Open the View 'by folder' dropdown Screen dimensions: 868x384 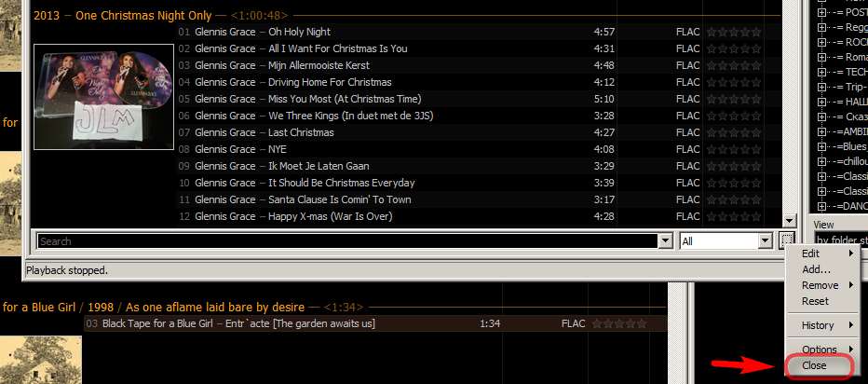point(841,241)
